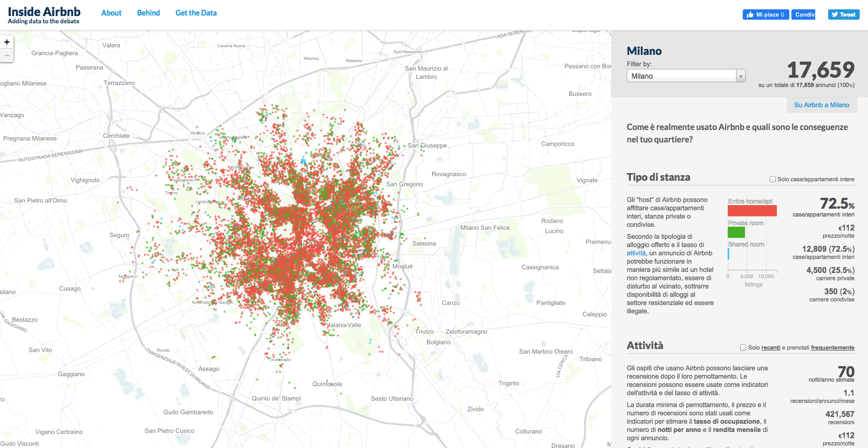Viewport: 868px width, 448px height.
Task: Click the frequentemente link in Attività header
Action: (x=832, y=348)
